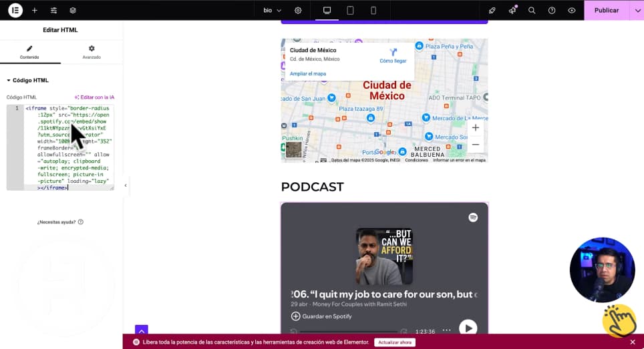This screenshot has width=644, height=349.
Task: Zoom out on the map
Action: (475, 145)
